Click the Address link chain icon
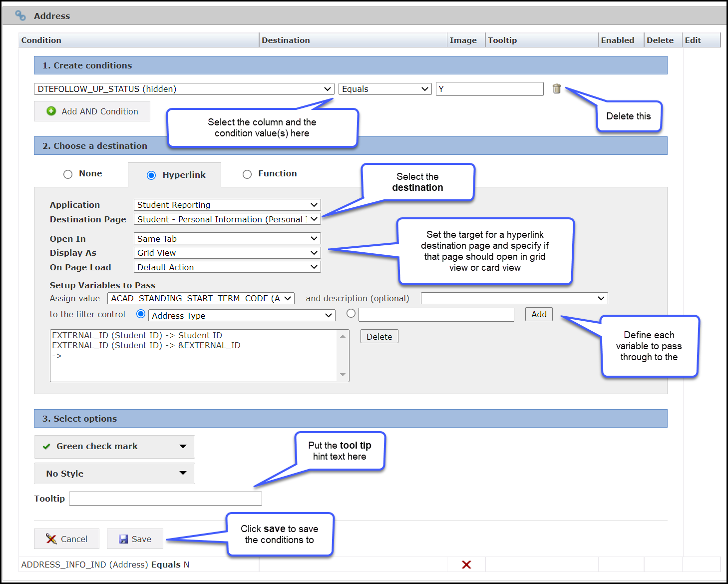 point(20,16)
